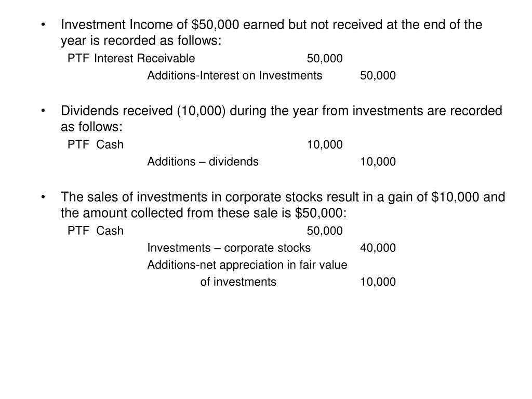Image resolution: width=532 pixels, height=399 pixels.
Task: Select the 'PTF Interest Receivable' line
Action: click(131, 58)
